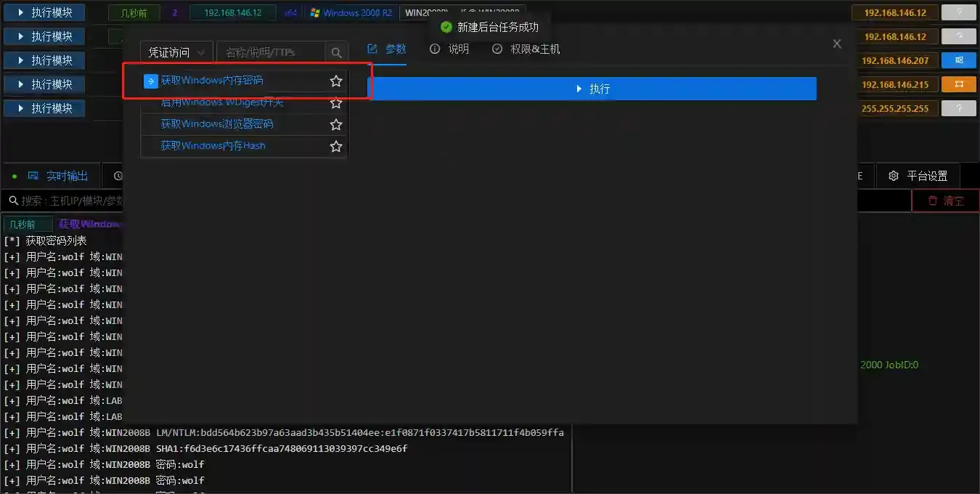Image resolution: width=980 pixels, height=494 pixels.
Task: Click the star beside 获取Windows内存Hash
Action: (x=335, y=146)
